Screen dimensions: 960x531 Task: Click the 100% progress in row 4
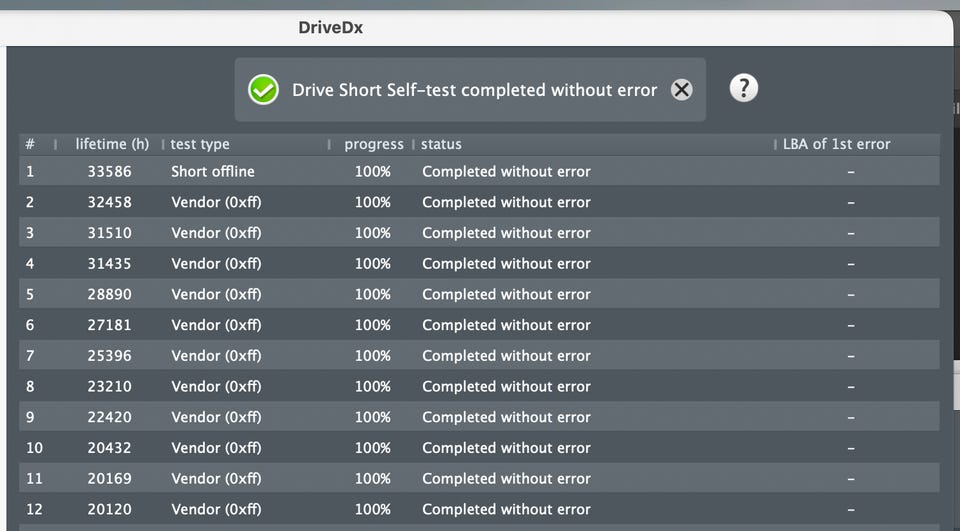(x=373, y=263)
